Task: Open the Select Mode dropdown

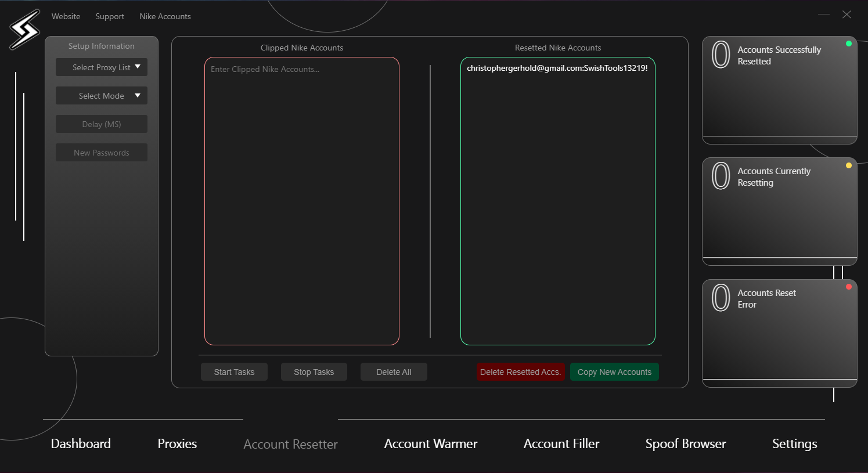Action: click(102, 96)
